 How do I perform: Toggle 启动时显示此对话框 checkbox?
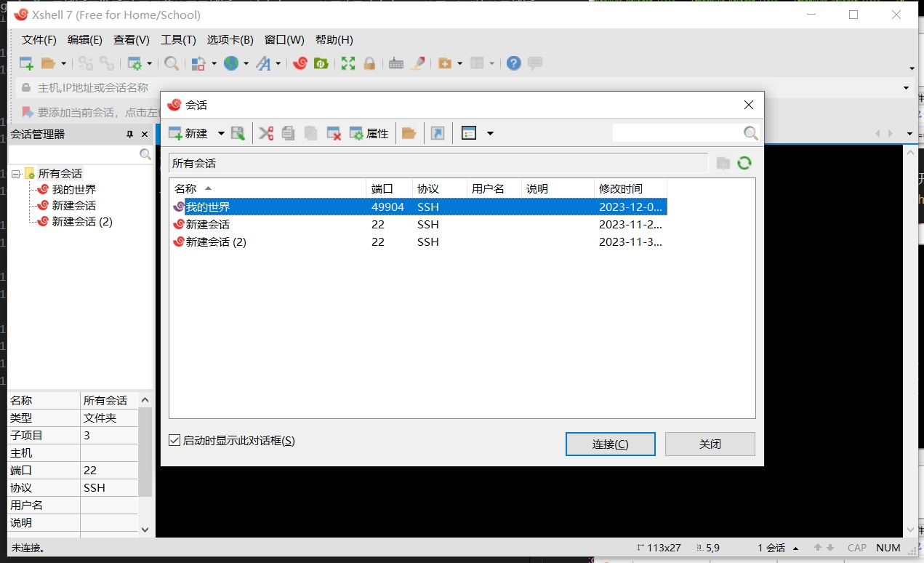pyautogui.click(x=174, y=440)
